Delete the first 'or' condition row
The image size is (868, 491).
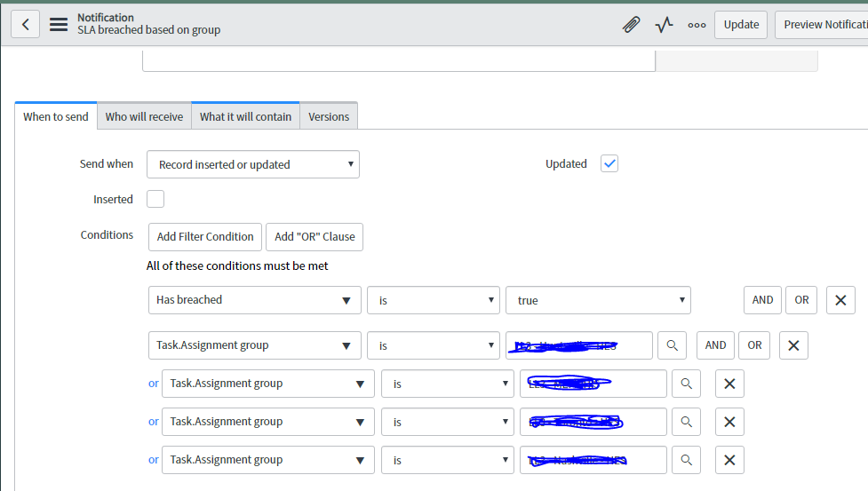(729, 384)
